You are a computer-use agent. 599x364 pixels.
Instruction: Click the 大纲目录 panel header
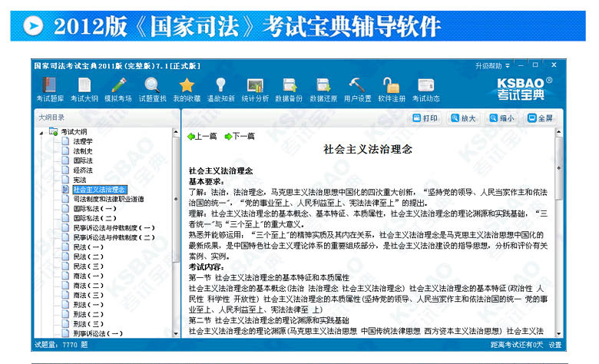point(51,117)
